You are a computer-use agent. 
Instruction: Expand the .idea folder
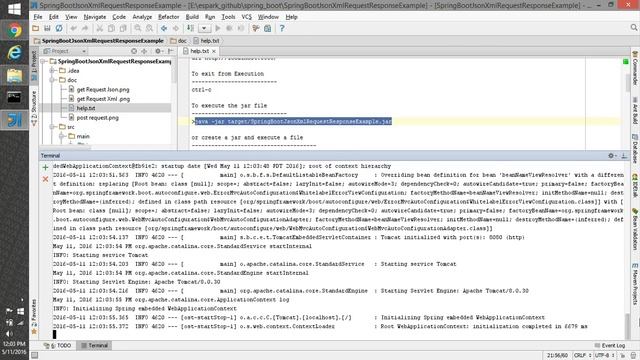tap(52, 71)
